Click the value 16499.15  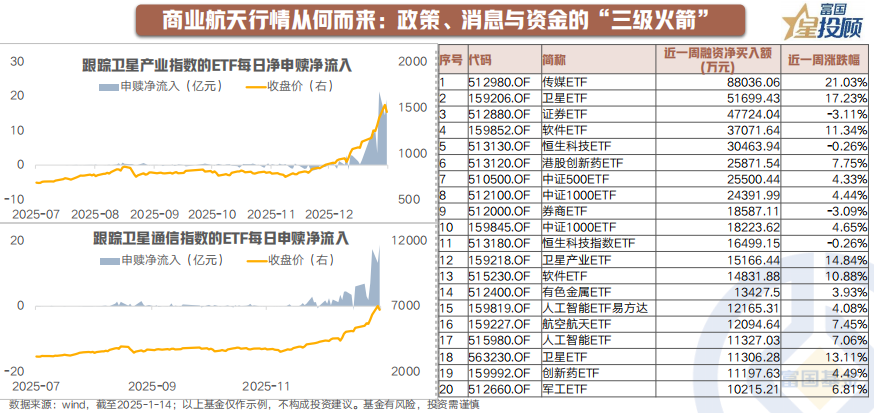(x=753, y=243)
